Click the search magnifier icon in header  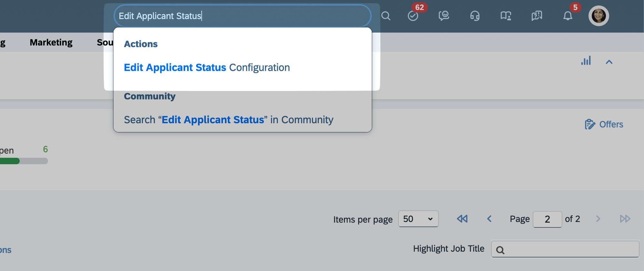386,16
